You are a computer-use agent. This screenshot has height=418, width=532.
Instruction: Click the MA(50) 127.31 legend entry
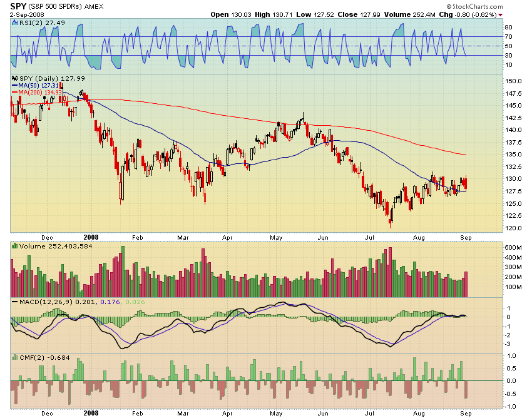click(39, 86)
